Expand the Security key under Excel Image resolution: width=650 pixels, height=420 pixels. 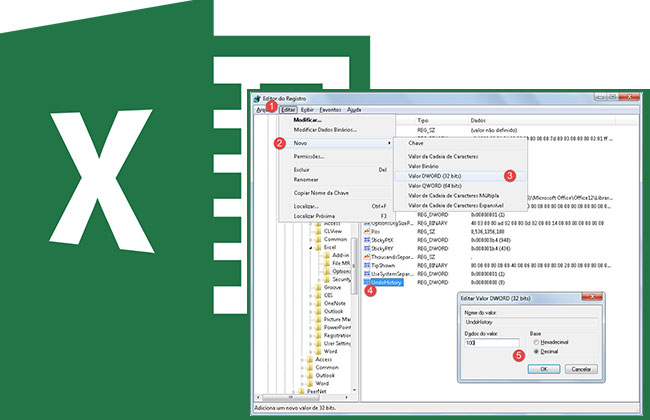tap(319, 279)
